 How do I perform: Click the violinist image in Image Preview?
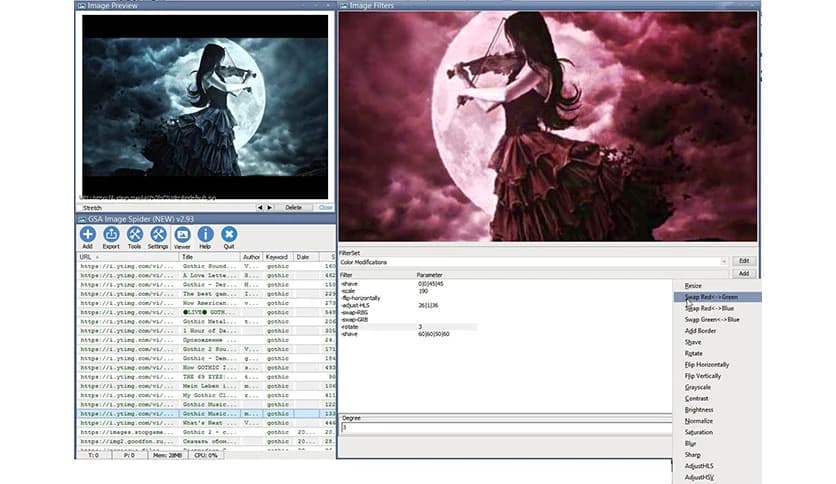pos(205,107)
